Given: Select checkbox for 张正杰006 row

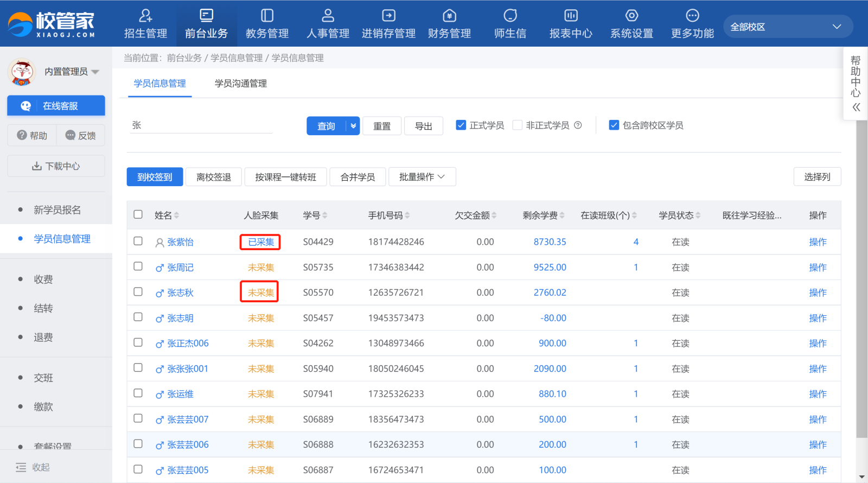Looking at the screenshot, I should click(x=138, y=342).
